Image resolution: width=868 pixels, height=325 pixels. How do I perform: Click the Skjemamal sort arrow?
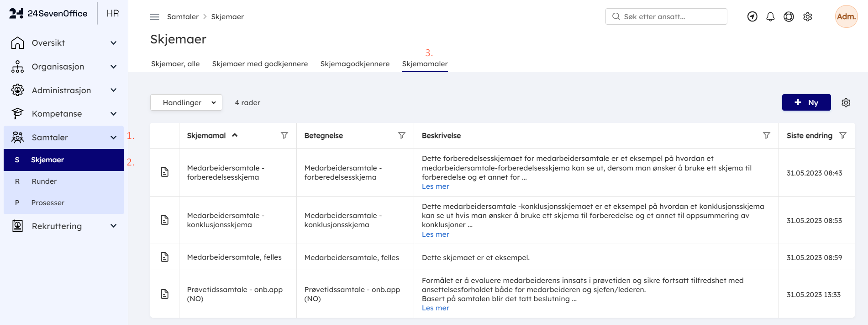click(x=235, y=135)
